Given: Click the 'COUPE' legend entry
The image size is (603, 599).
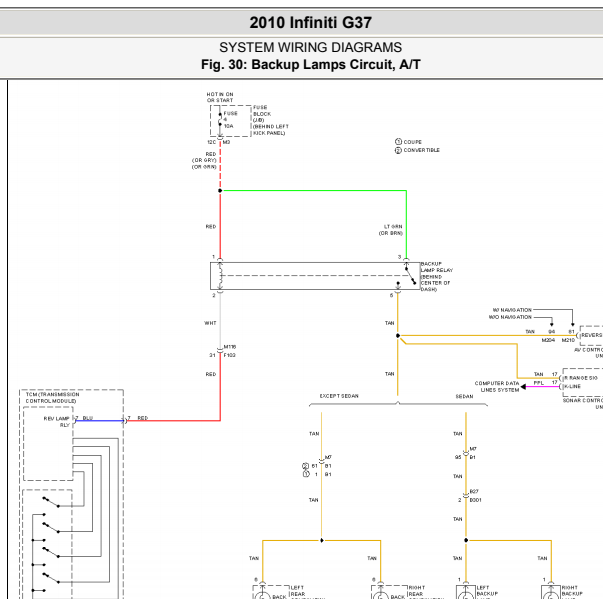Looking at the screenshot, I should point(412,142).
